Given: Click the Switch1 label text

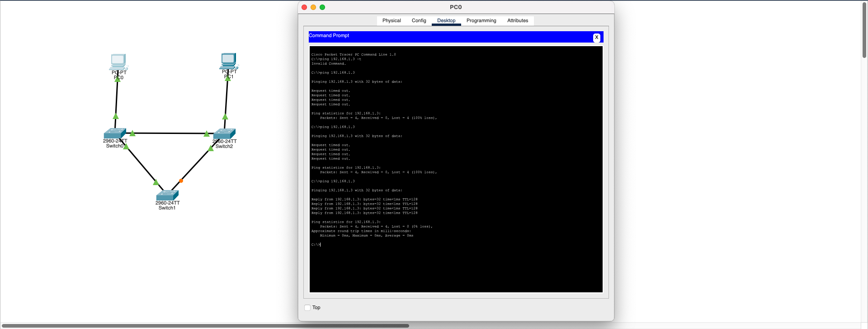Looking at the screenshot, I should [167, 208].
